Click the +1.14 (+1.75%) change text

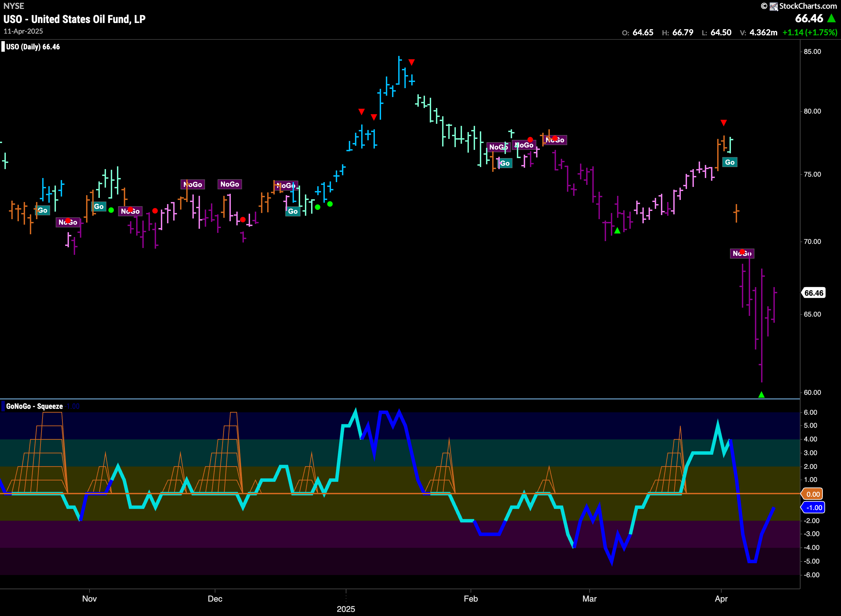pos(810,33)
